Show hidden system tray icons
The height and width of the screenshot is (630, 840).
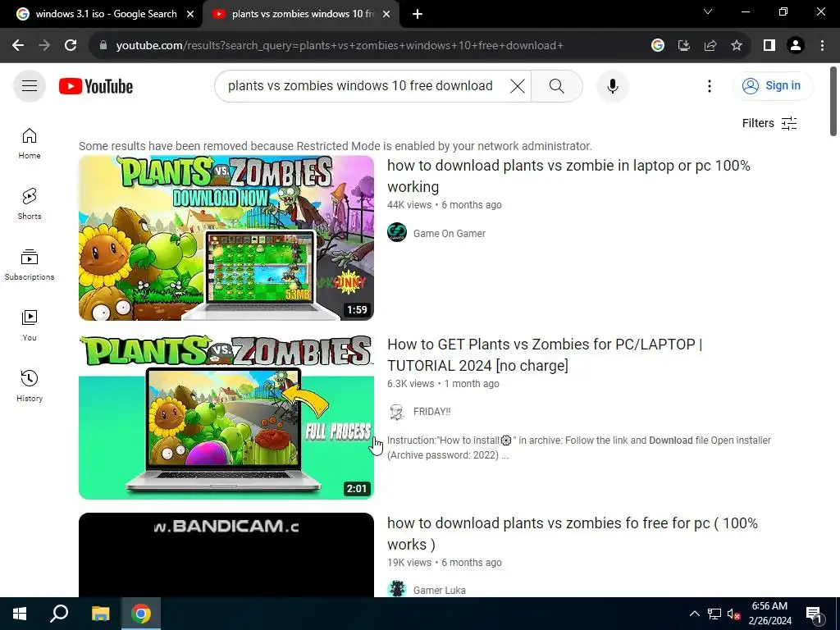coord(694,614)
